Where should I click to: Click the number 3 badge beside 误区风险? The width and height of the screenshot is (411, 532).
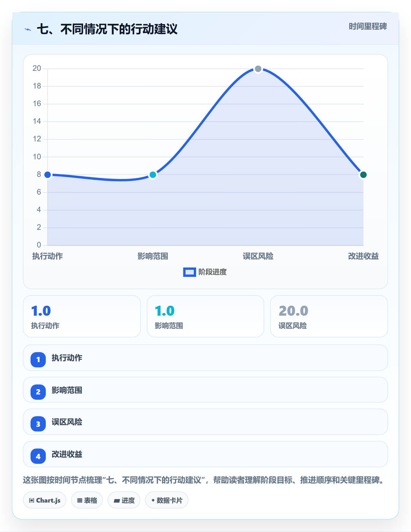click(38, 424)
